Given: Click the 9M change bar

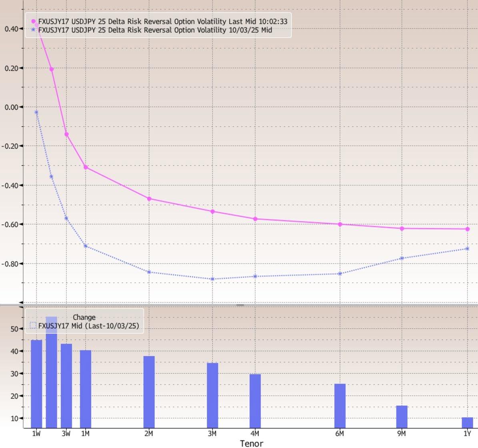Looking at the screenshot, I should tap(402, 417).
